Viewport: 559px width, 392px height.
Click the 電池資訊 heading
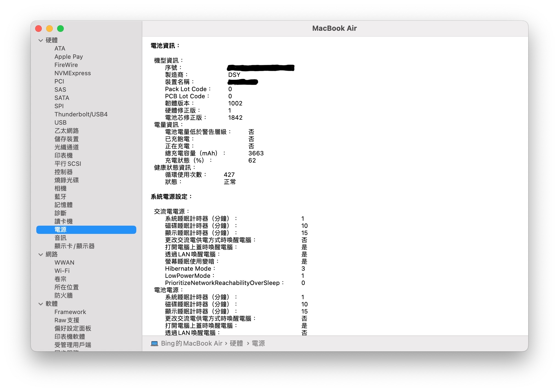(165, 46)
